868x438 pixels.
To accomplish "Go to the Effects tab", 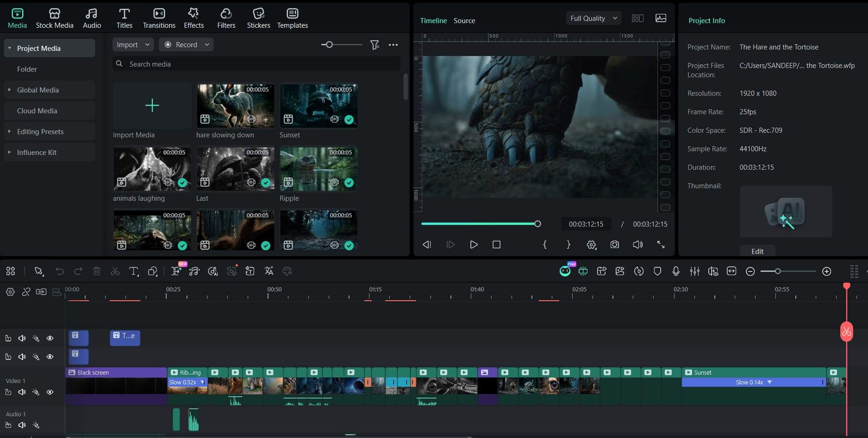I will pos(194,18).
